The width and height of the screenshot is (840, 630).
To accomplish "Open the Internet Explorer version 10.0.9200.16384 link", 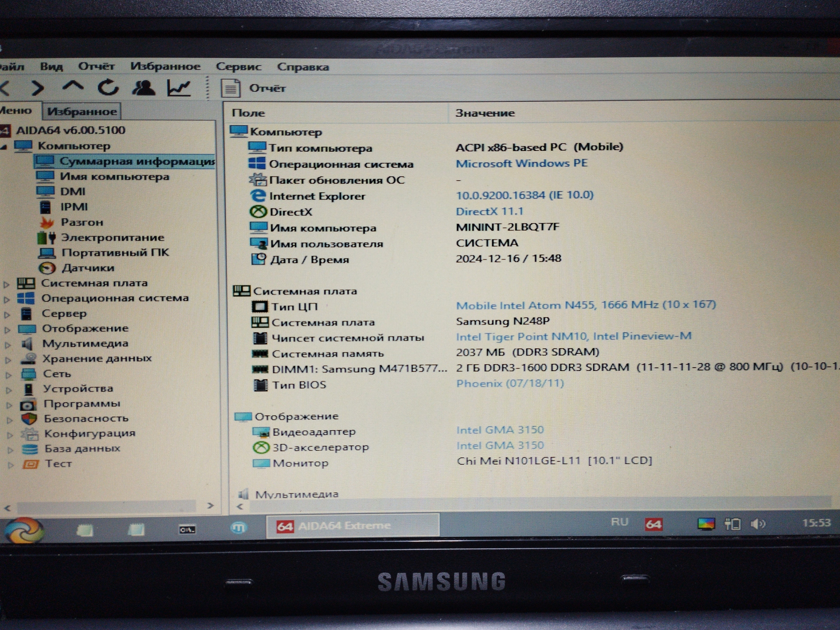I will click(x=525, y=195).
